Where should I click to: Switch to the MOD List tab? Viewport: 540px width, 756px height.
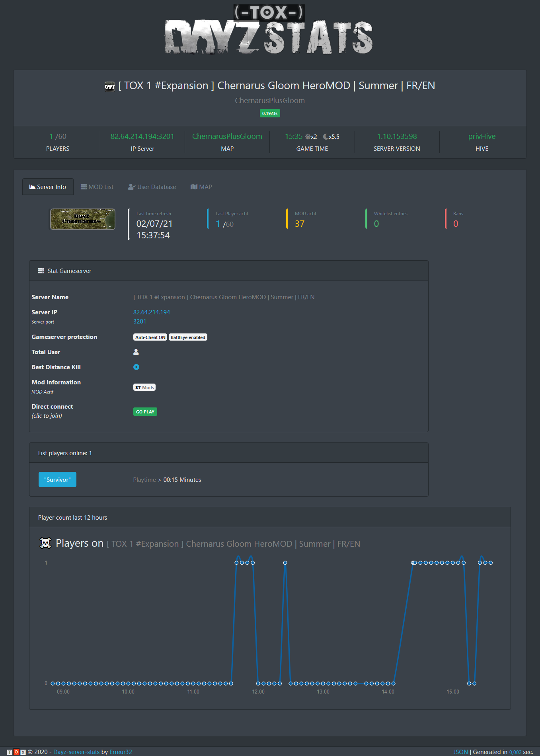pos(97,187)
